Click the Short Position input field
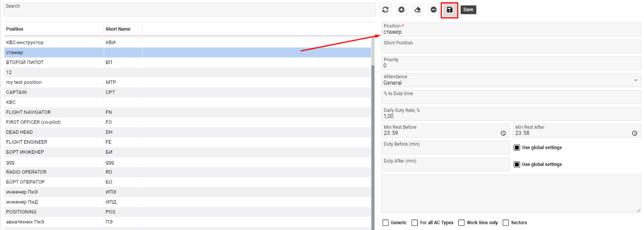This screenshot has height=230, width=644. click(x=511, y=46)
